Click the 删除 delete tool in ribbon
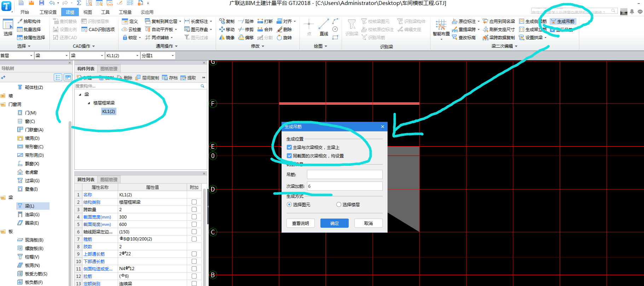The width and height of the screenshot is (644, 286). point(284,29)
